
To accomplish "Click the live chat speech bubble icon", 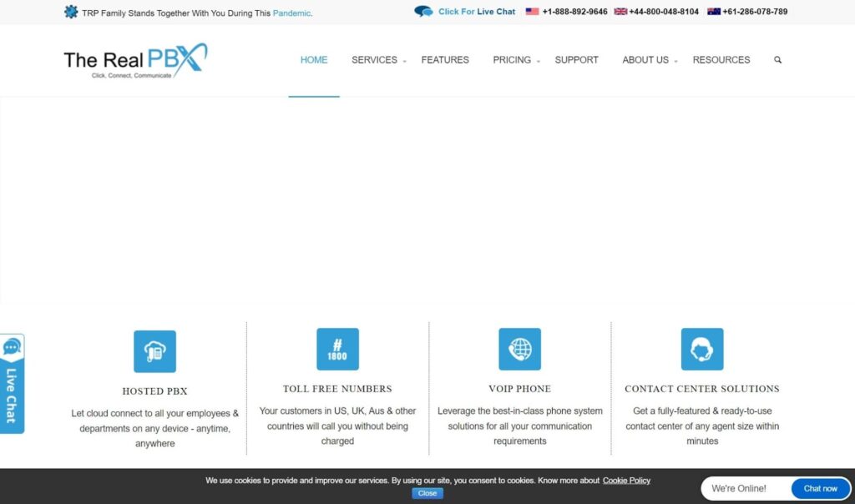I will tap(423, 12).
